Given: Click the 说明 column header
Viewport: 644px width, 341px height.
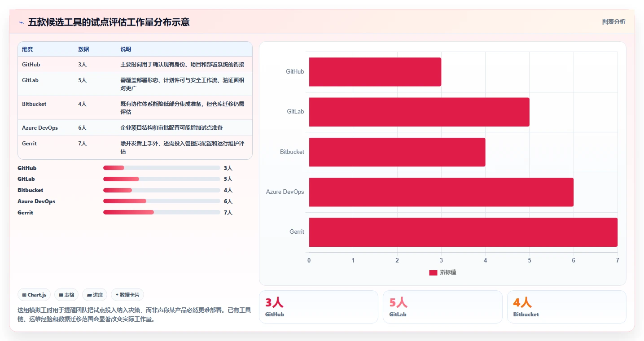Looking at the screenshot, I should tap(126, 49).
